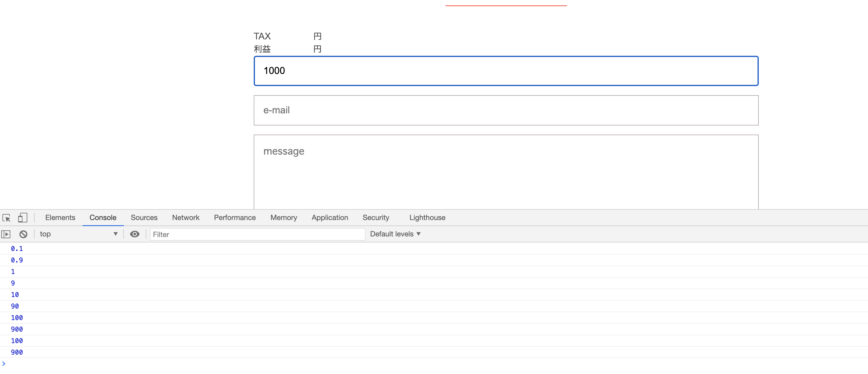Open the Memory tab
The image size is (868, 374).
[283, 218]
